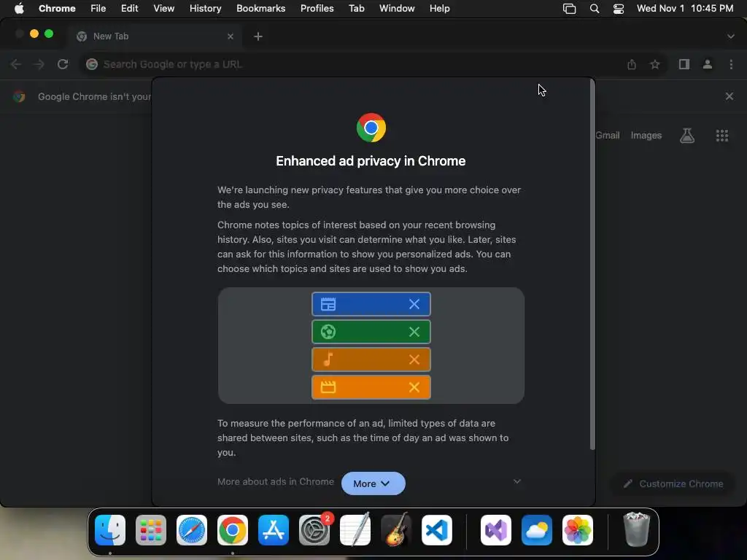Open the Profiles menu
The width and height of the screenshot is (747, 560).
tap(317, 9)
